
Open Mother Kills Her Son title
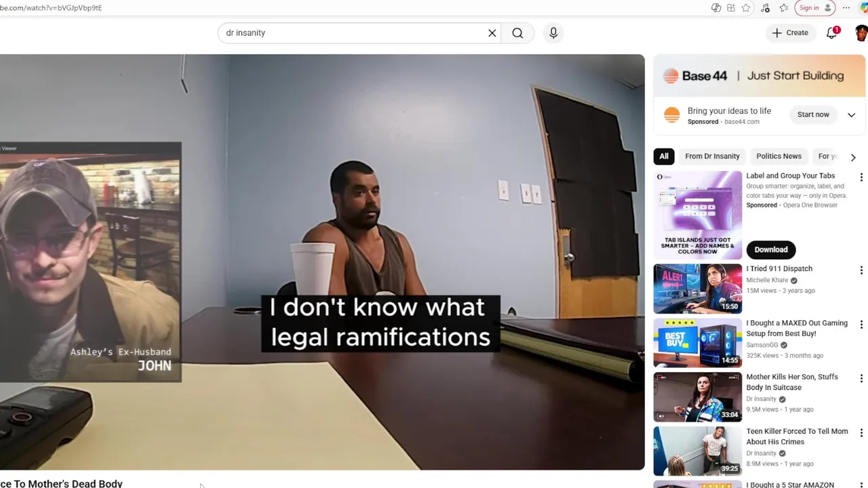[x=792, y=382]
